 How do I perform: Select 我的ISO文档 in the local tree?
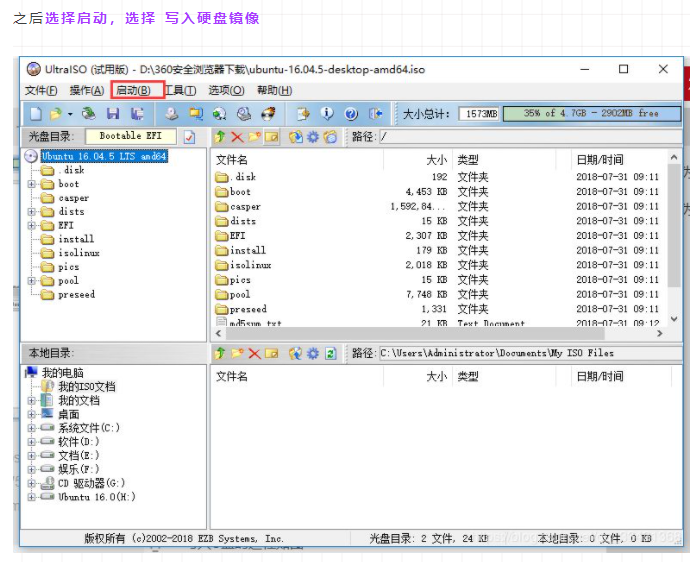pos(87,386)
